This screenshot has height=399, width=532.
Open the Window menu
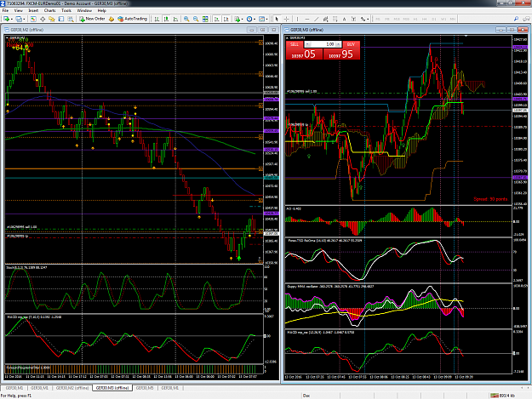(x=84, y=10)
